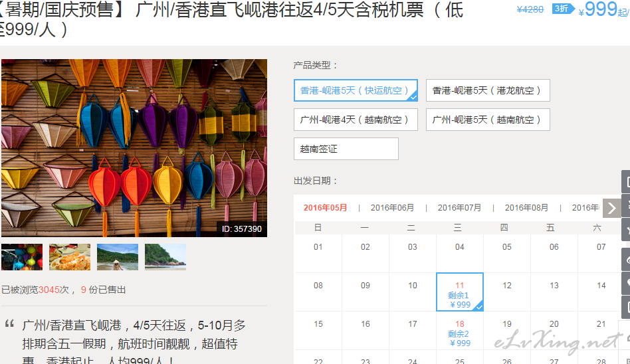The width and height of the screenshot is (630, 364).
Task: Click the 3045 view count
Action: point(49,290)
